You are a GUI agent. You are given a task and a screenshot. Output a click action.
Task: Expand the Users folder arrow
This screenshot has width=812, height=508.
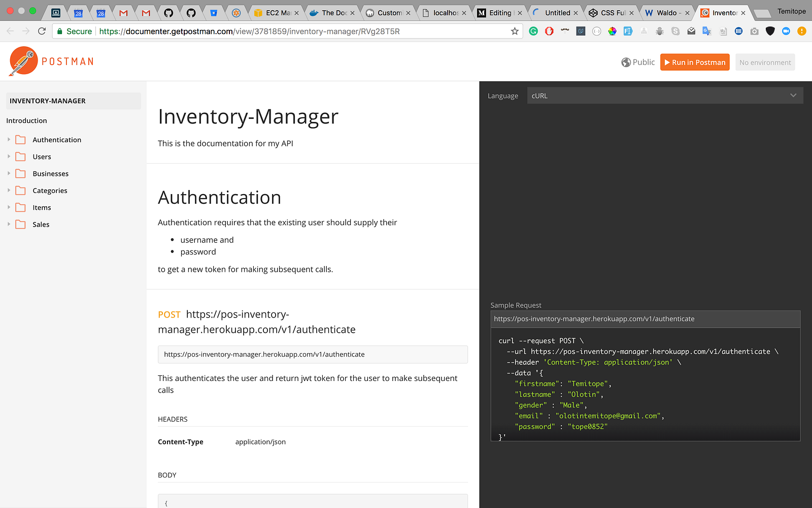[x=9, y=156]
